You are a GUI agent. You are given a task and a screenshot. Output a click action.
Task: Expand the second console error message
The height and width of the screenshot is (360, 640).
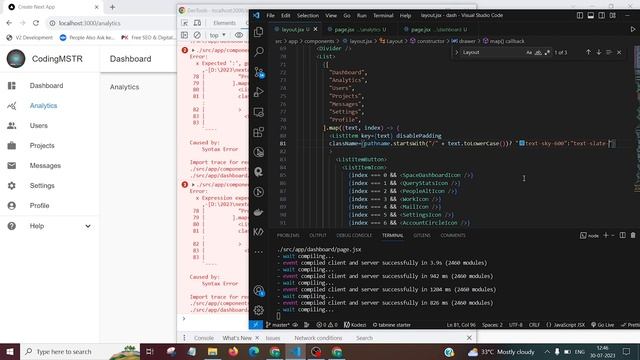(193, 184)
